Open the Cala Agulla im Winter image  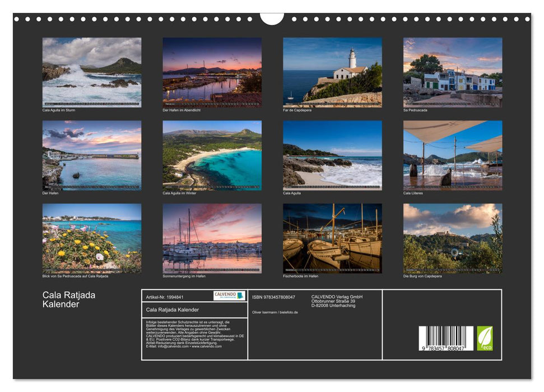212,156
